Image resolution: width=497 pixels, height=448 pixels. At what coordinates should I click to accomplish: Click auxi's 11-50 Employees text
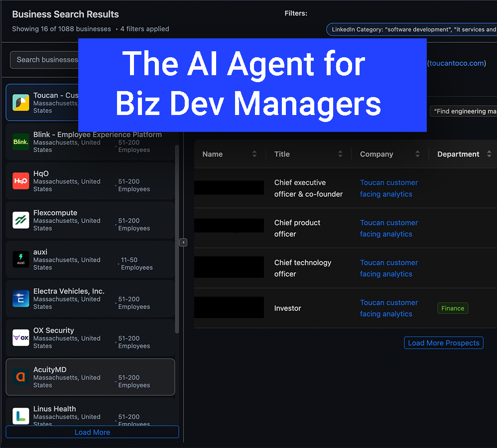pos(136,264)
